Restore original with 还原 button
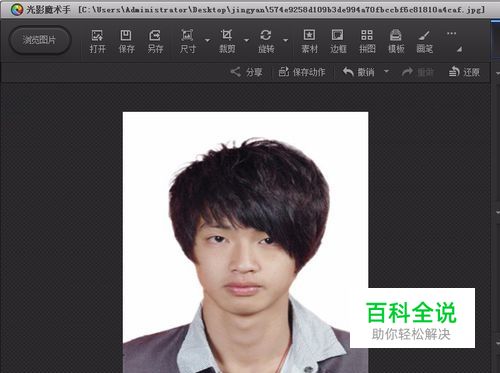Image resolution: width=500 pixels, height=373 pixels. click(x=464, y=72)
